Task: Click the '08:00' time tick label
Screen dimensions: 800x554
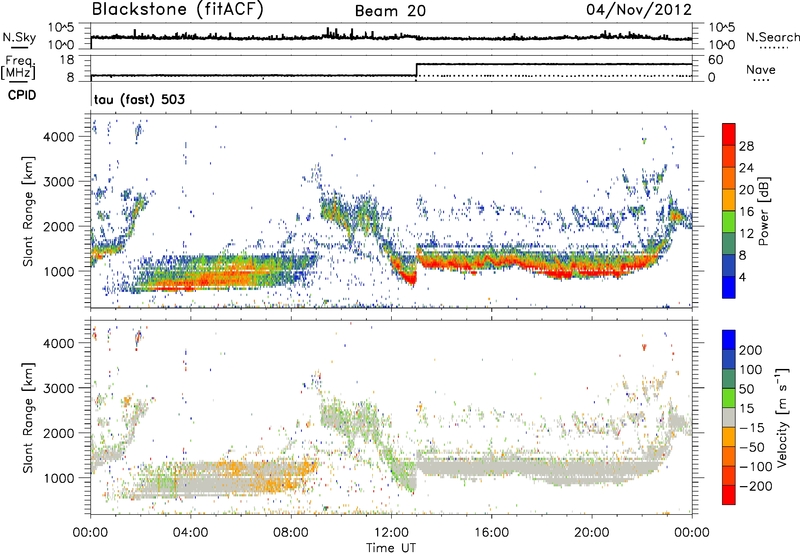Action: click(291, 533)
